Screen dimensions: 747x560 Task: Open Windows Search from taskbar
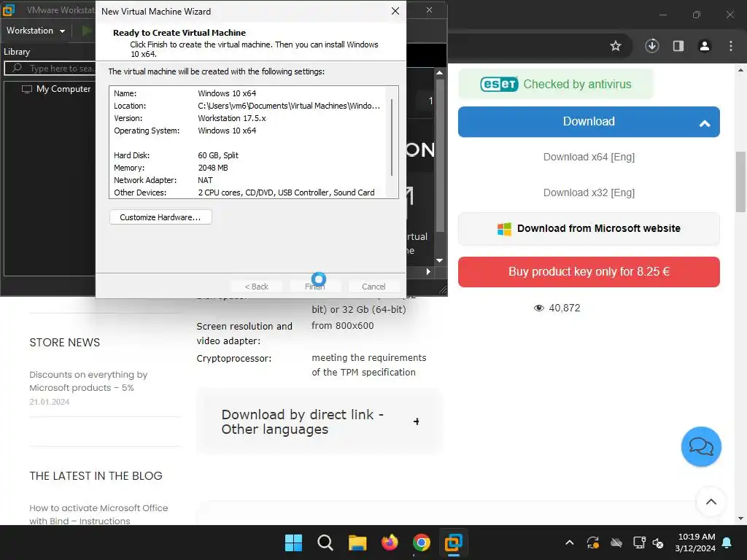[x=325, y=542]
